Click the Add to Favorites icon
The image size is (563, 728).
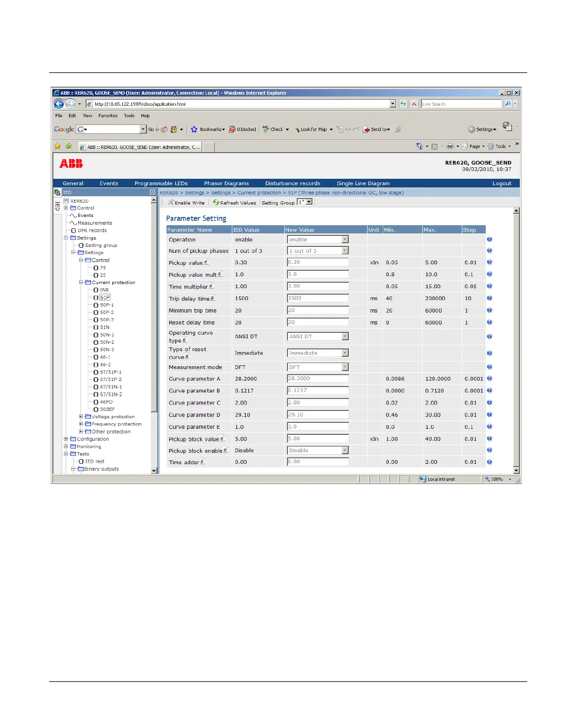click(x=69, y=146)
